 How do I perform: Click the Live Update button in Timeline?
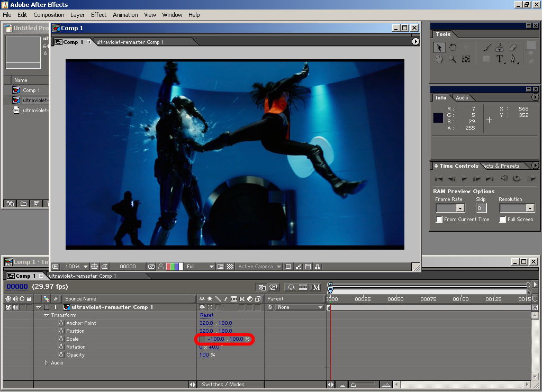(263, 287)
